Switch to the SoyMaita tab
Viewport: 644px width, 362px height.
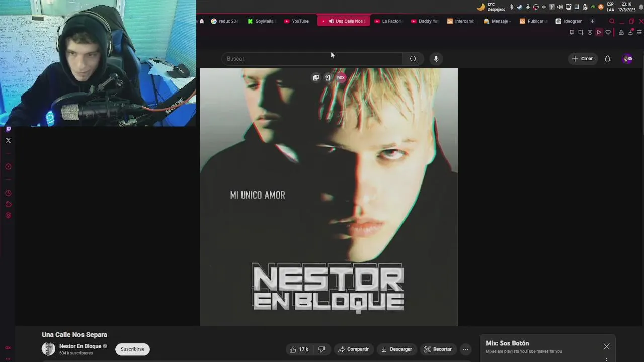262,21
